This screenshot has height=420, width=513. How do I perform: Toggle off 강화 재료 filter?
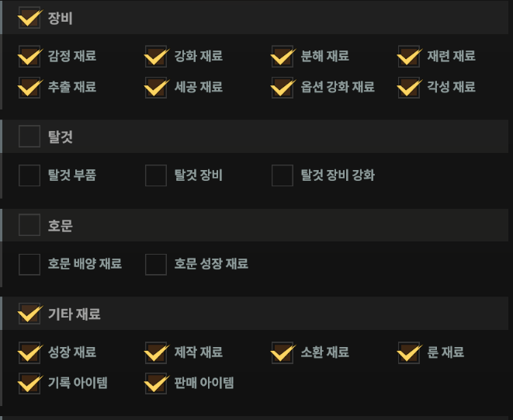(x=156, y=57)
